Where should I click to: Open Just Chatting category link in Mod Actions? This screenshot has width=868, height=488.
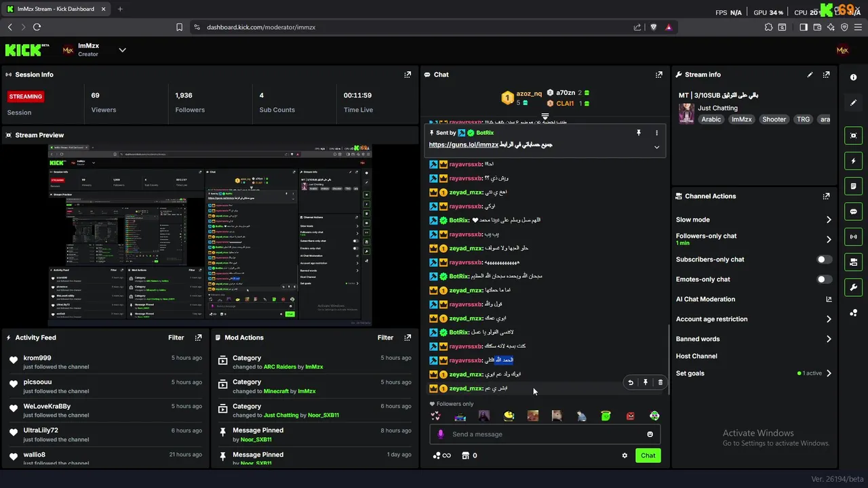click(281, 415)
